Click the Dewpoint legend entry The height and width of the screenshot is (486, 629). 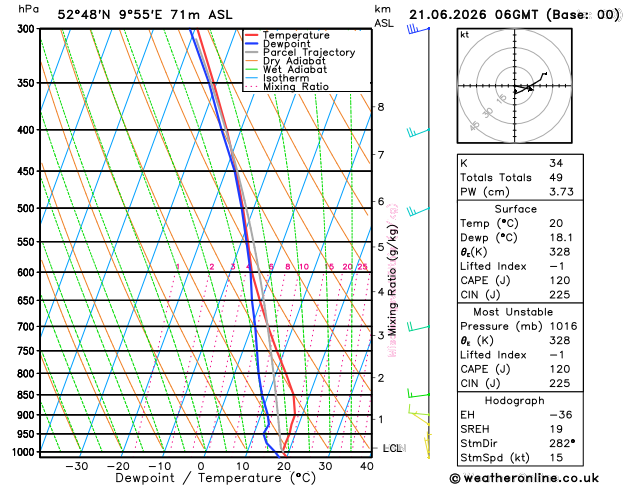coord(278,44)
